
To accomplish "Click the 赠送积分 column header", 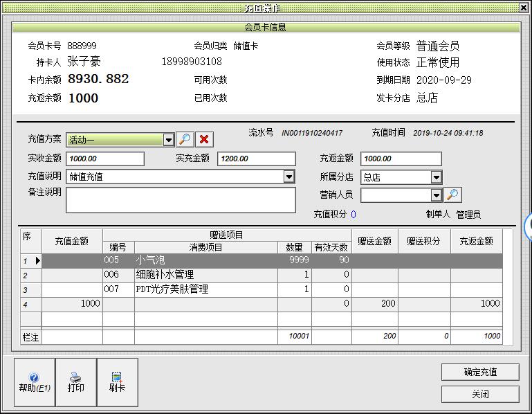I will point(424,241).
